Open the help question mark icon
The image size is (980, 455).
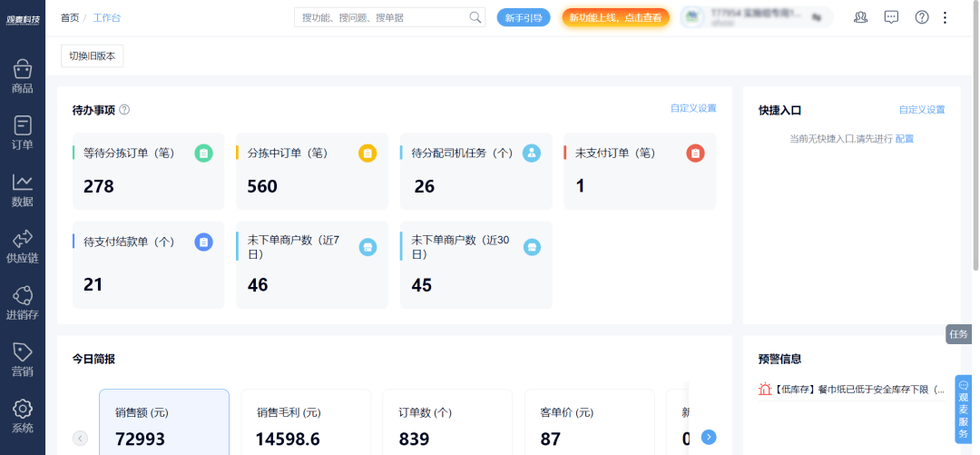[x=922, y=17]
